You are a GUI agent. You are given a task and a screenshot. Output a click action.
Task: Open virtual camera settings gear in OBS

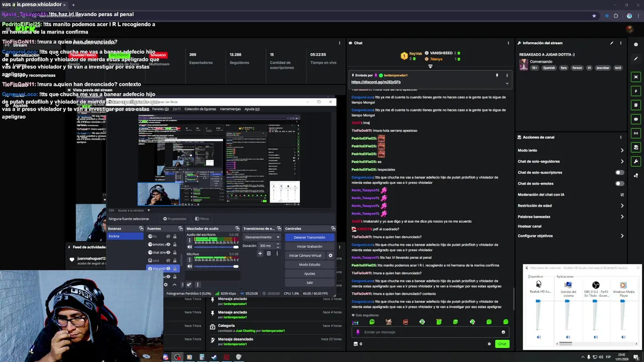click(x=331, y=255)
